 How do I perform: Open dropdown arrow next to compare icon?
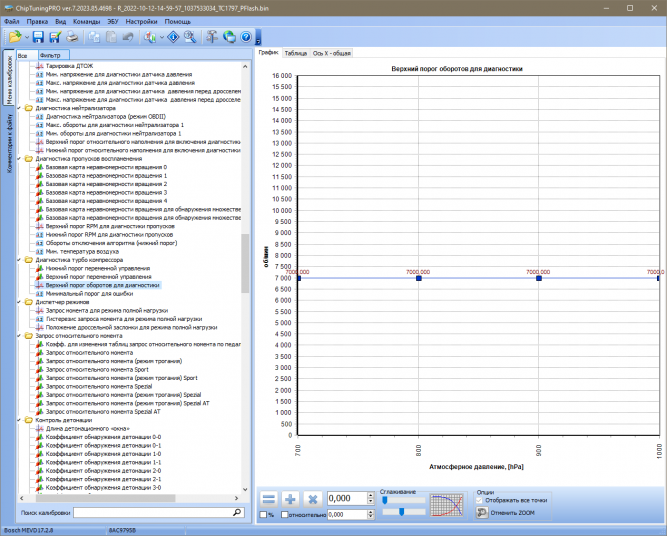(x=162, y=37)
